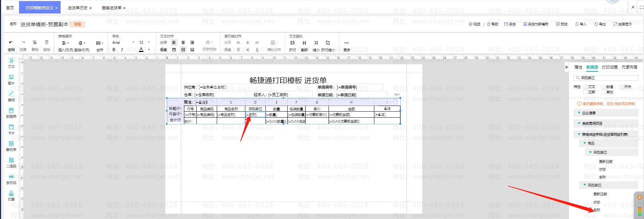The image size is (644, 219).
Task: Check the 文本 filter checkbox
Action: pyautogui.click(x=585, y=87)
